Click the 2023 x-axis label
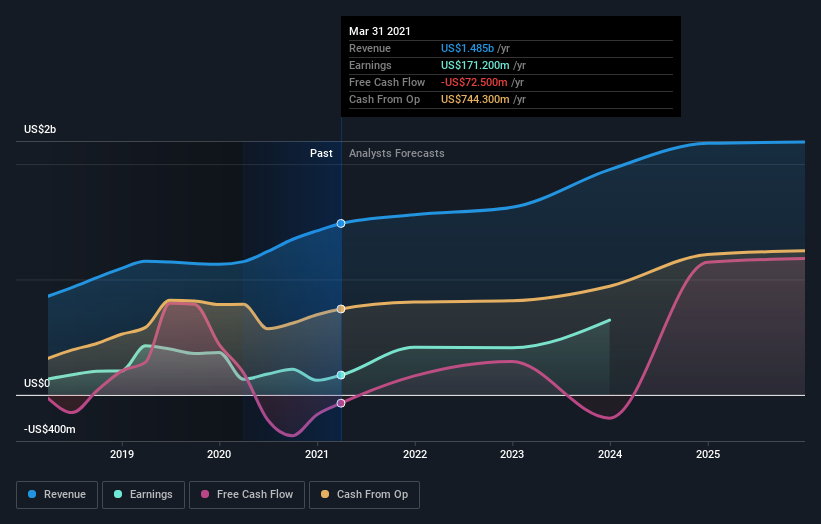821x524 pixels. click(512, 454)
